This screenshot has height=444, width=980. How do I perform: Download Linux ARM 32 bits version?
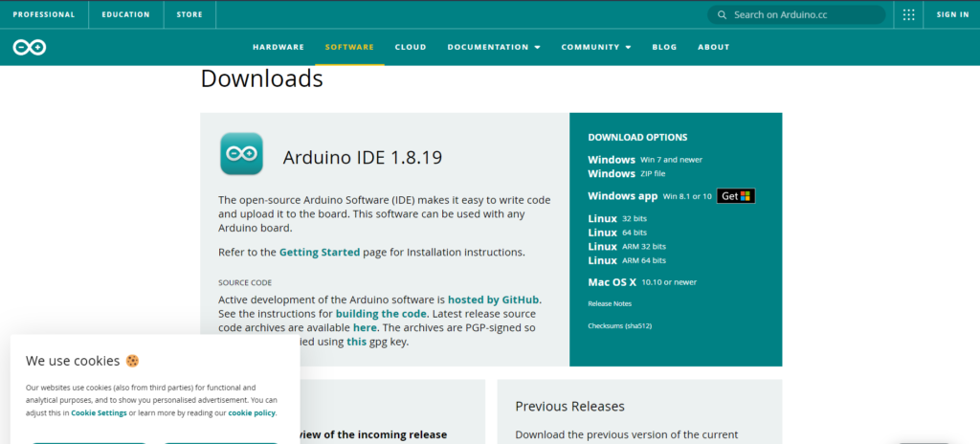(627, 246)
